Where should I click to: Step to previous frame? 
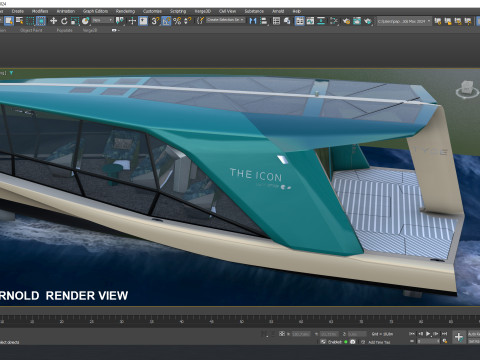click(x=420, y=333)
